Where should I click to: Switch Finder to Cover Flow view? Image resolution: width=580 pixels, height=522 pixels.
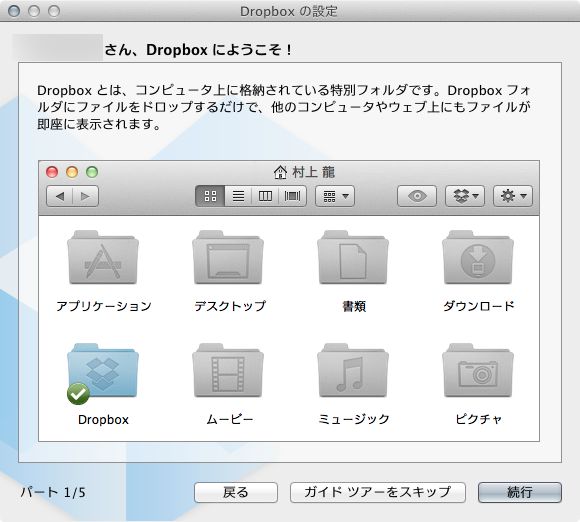point(292,196)
